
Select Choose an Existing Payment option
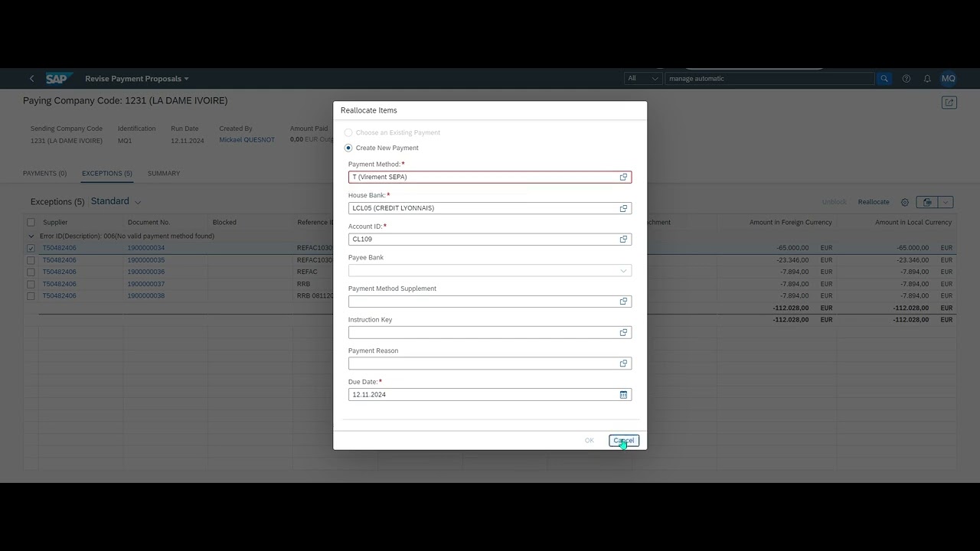[348, 132]
